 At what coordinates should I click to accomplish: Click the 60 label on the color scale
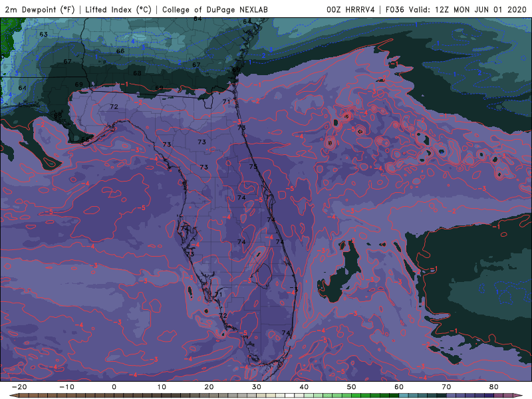(399, 387)
